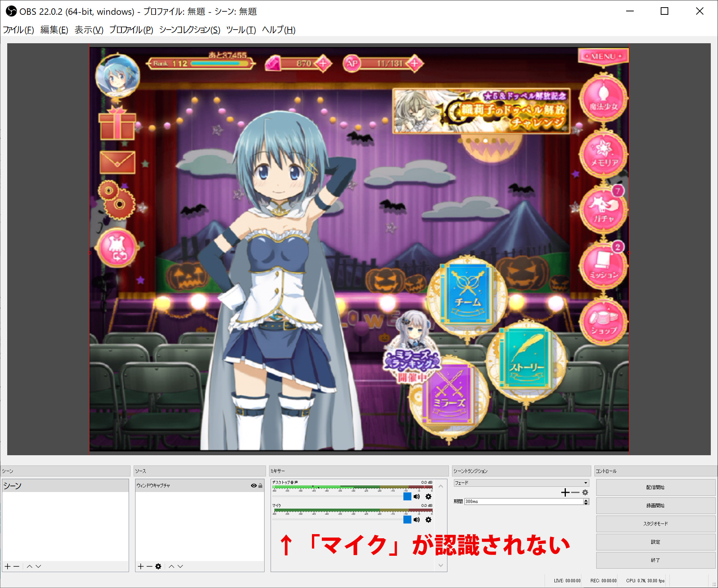Toggle lock on ウィンドウキャプチャ source
The height and width of the screenshot is (588, 718).
tap(260, 486)
